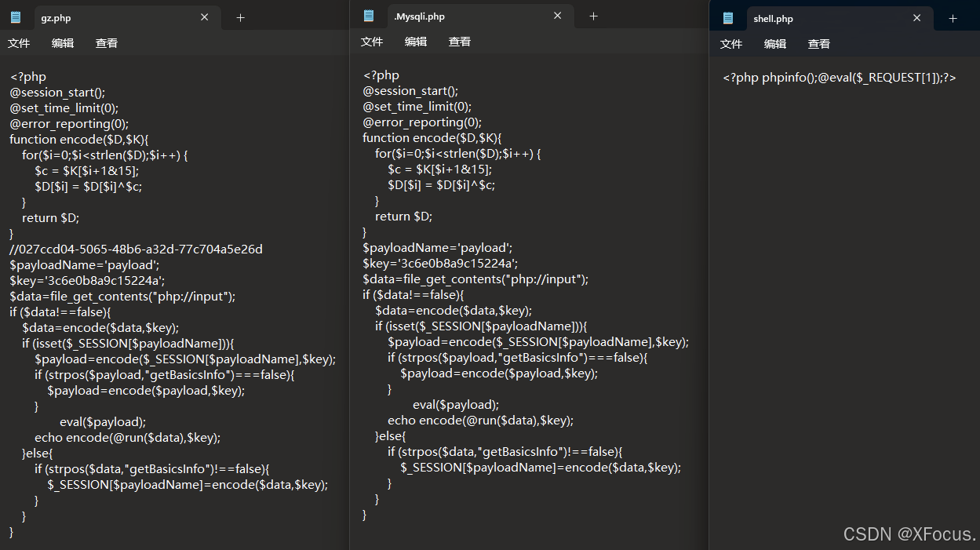Click $key line in gz.php window
Screen dimensions: 980x550
(87, 281)
